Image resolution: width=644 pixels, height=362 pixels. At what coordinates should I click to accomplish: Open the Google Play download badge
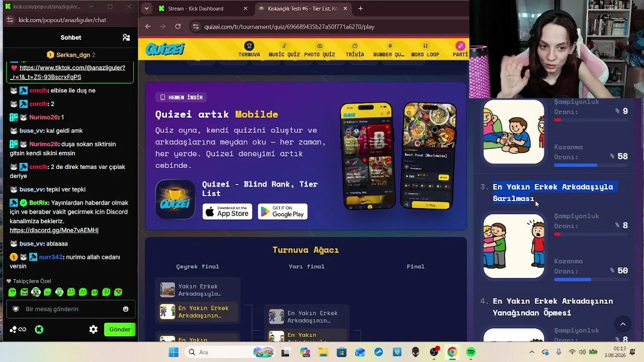[x=283, y=212]
